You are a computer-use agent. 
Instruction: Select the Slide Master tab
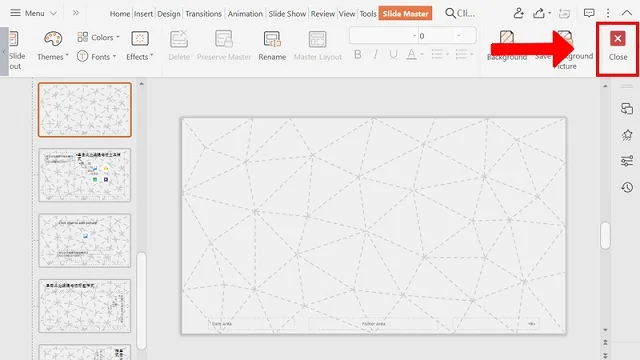[x=405, y=13]
